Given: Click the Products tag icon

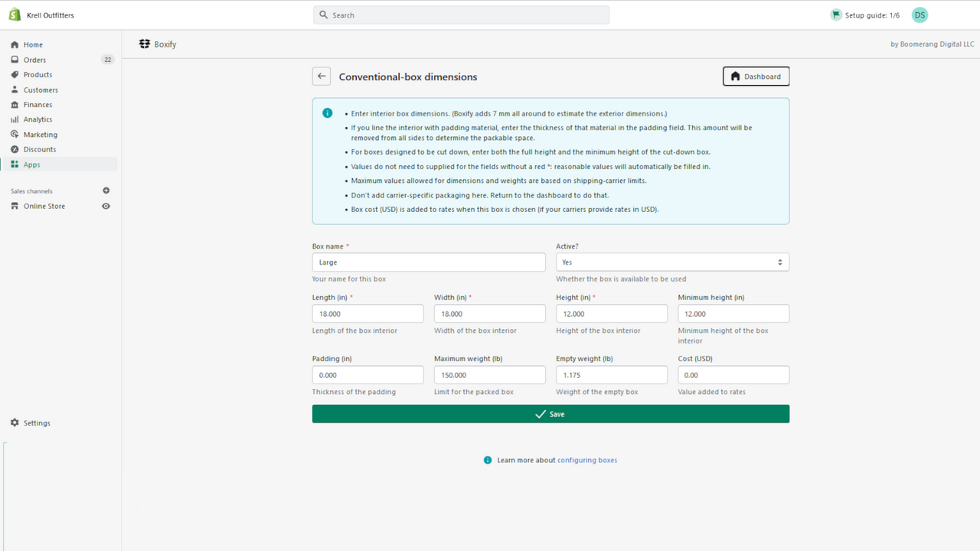Looking at the screenshot, I should (15, 74).
